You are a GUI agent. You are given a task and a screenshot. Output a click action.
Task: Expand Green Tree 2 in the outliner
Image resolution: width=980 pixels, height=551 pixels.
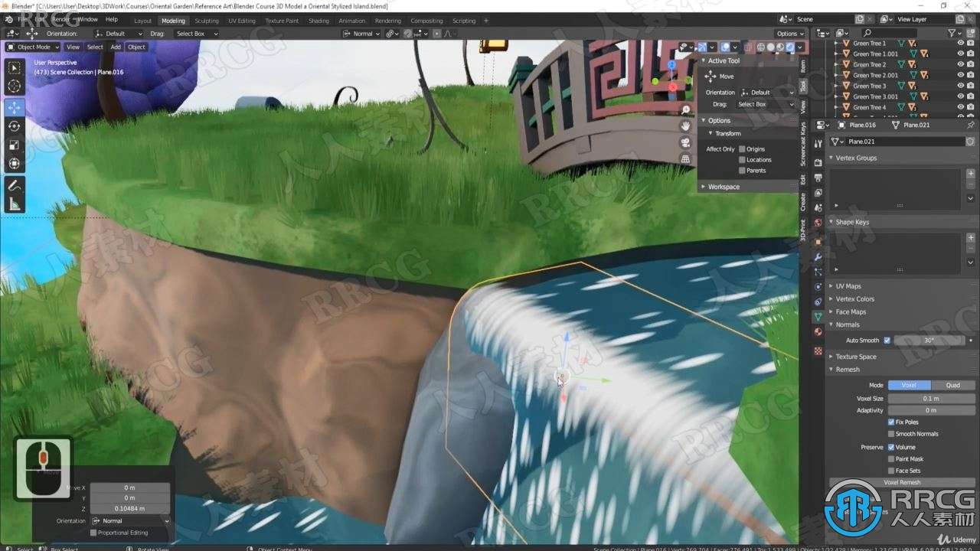click(836, 65)
